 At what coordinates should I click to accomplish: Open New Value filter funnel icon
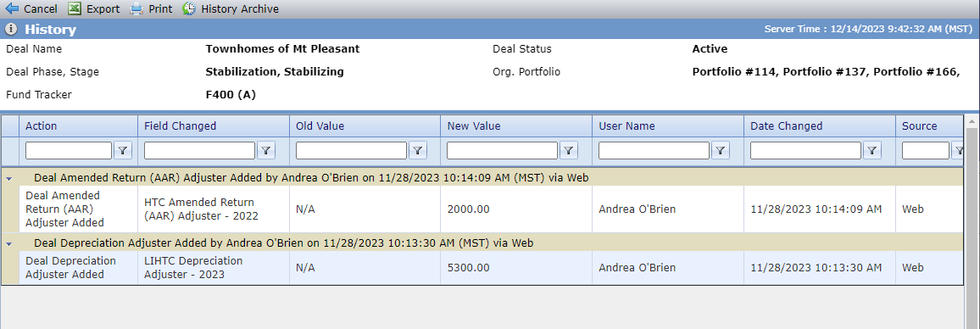[569, 150]
